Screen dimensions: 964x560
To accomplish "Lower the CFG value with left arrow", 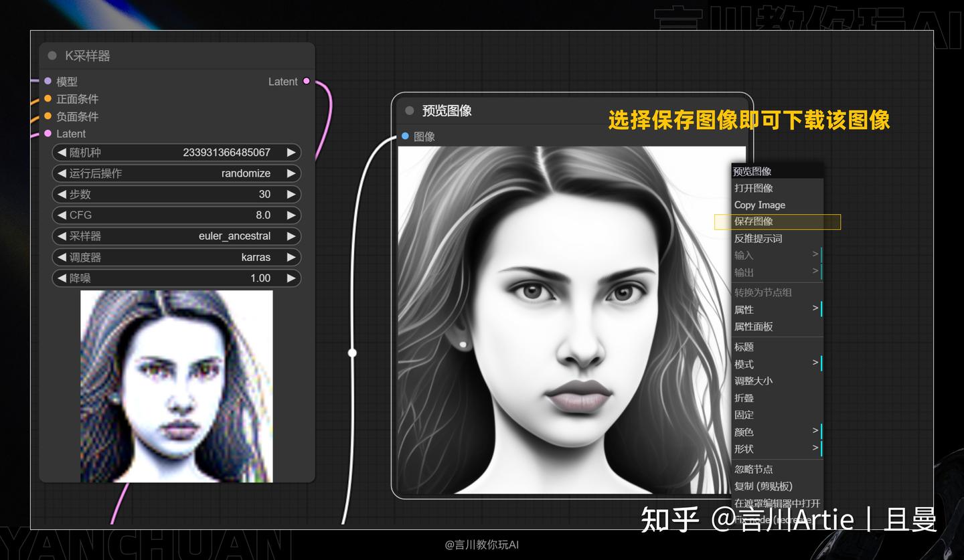I will click(62, 215).
